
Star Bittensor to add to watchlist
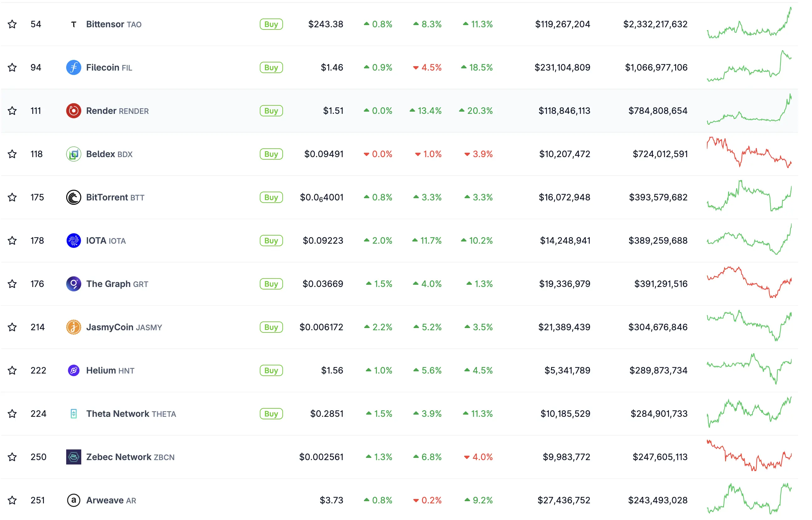coord(12,24)
